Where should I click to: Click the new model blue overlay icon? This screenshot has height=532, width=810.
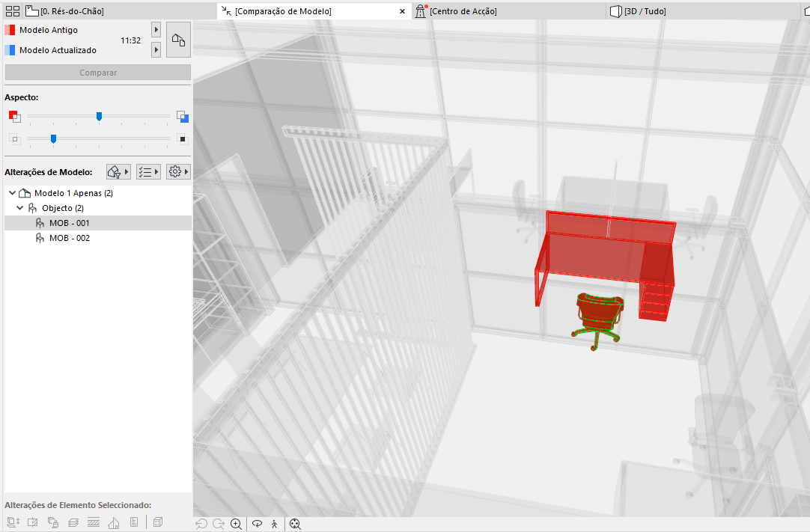pyautogui.click(x=183, y=117)
